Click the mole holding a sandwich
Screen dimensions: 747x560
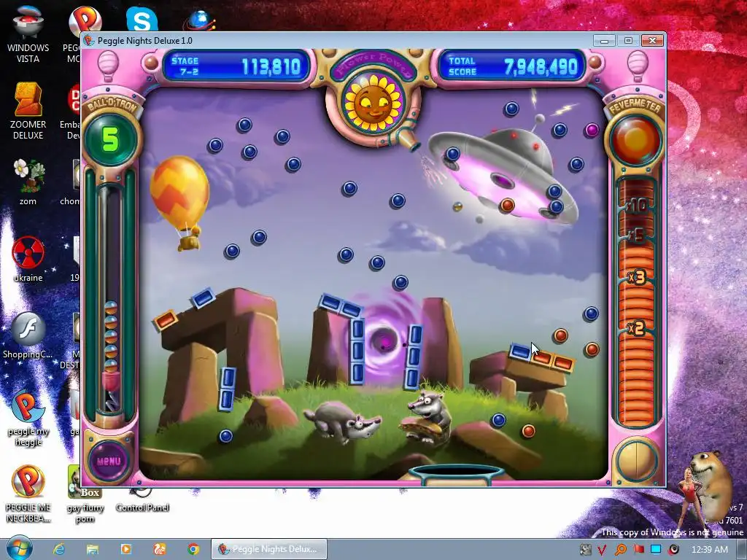pos(425,417)
